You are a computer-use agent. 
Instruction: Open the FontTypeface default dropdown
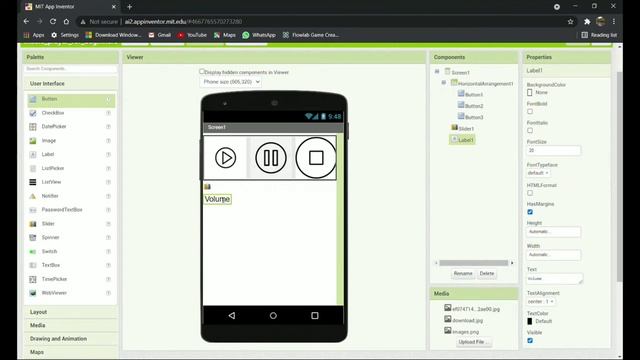point(538,173)
